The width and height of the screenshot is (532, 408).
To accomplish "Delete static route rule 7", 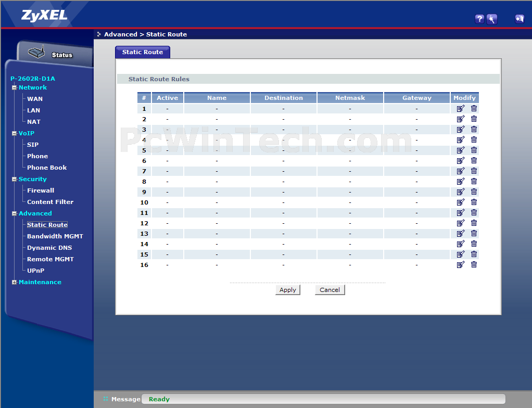I will (x=474, y=171).
